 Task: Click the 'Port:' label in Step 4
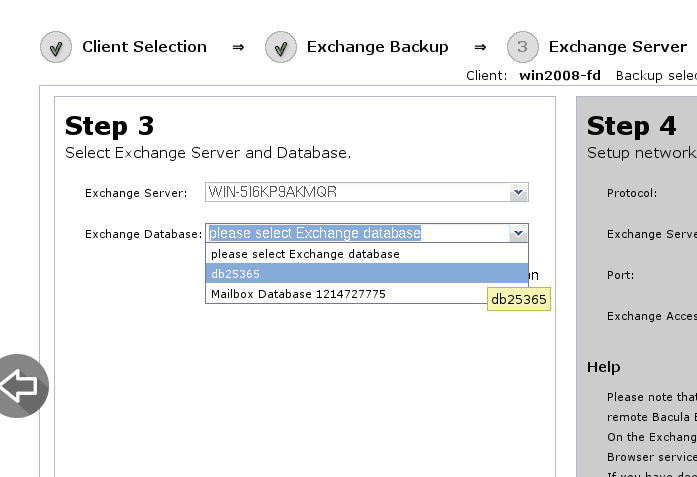(621, 275)
